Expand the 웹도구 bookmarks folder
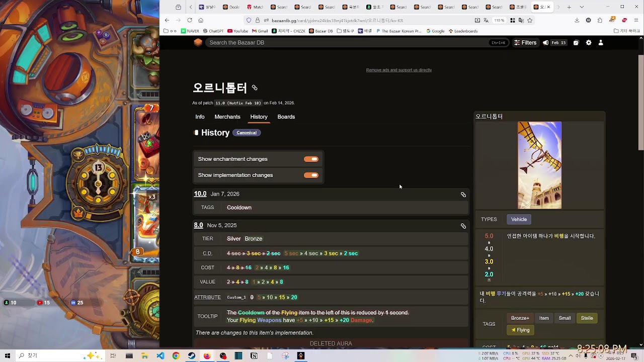Screen dimensions: 644x362 [346, 31]
